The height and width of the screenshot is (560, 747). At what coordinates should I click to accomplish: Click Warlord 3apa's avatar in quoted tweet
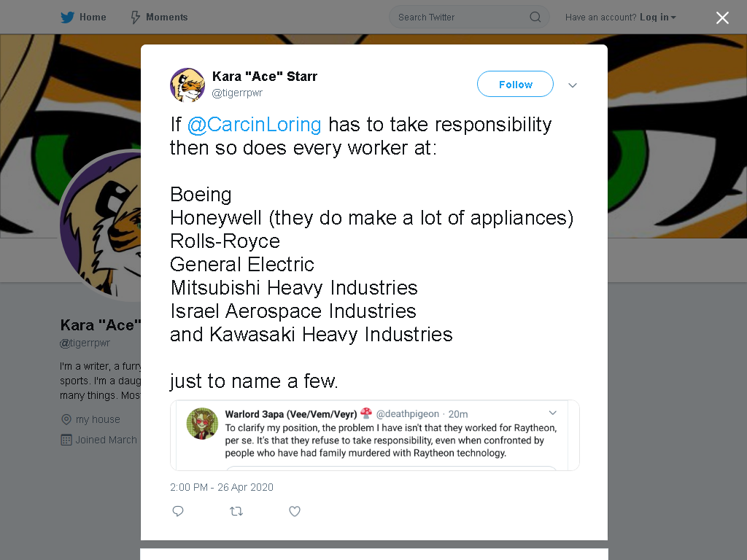(202, 424)
